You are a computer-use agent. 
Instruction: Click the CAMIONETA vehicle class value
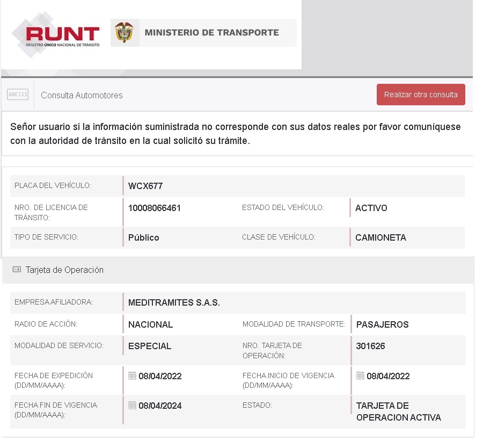tap(380, 237)
